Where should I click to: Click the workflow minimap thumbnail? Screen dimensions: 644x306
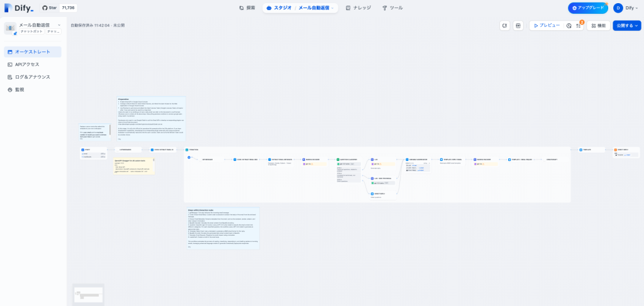point(88,295)
